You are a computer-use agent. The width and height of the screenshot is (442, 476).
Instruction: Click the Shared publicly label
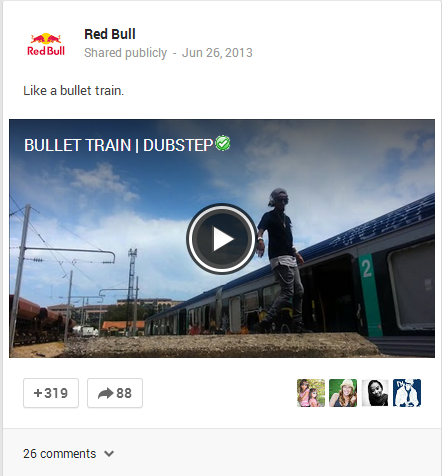pyautogui.click(x=125, y=53)
